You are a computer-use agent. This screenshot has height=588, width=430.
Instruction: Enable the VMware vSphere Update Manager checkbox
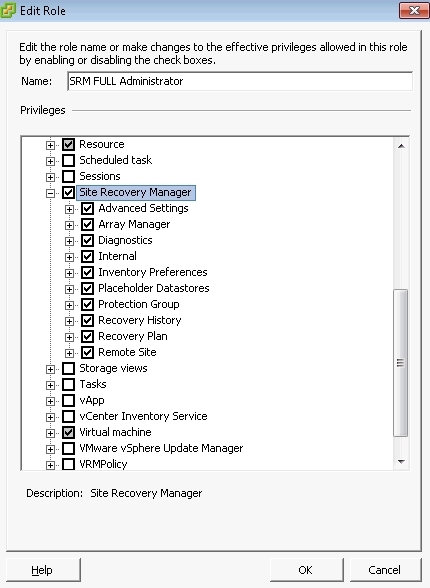point(68,448)
